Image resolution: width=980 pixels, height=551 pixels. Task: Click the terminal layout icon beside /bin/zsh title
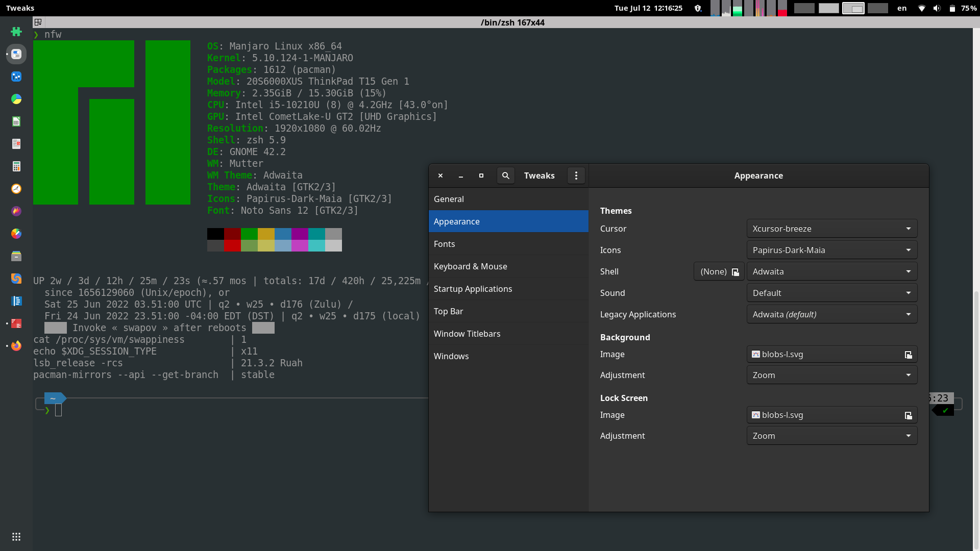tap(38, 22)
